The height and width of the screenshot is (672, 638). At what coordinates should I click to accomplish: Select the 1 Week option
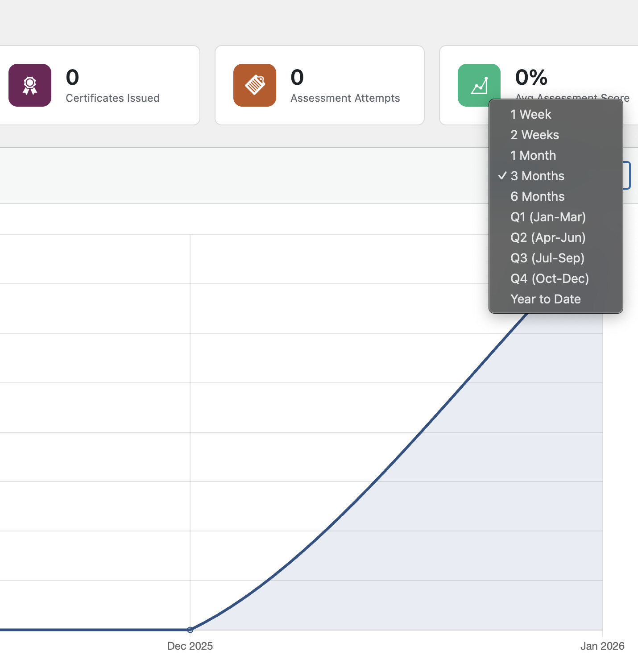coord(531,115)
